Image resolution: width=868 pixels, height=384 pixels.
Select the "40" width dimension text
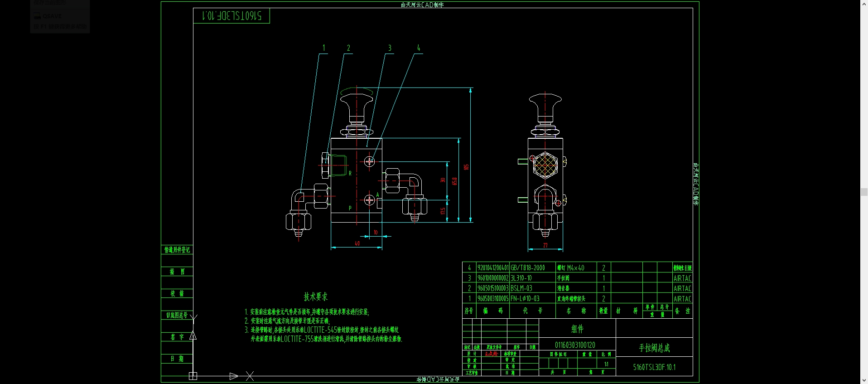click(357, 243)
